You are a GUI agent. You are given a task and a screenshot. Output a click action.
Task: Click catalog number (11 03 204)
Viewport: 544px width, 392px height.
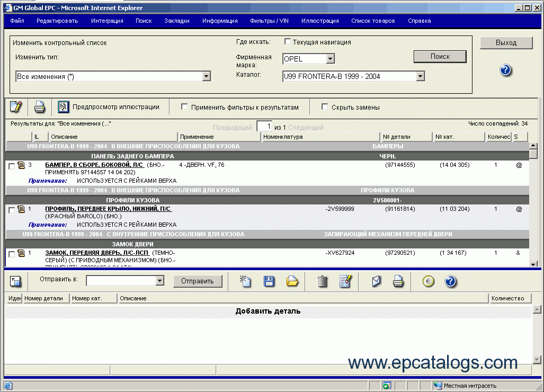(x=454, y=209)
